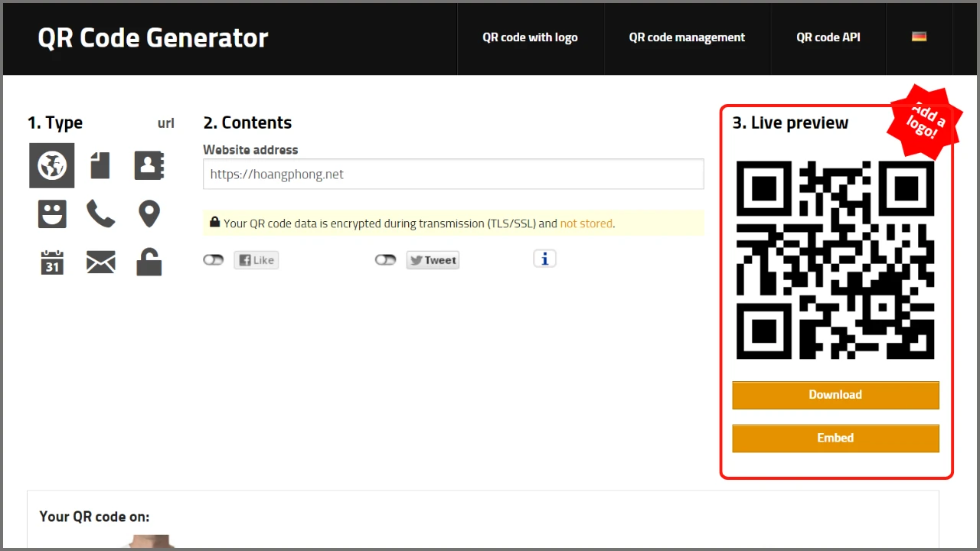Open 'QR code API' menu
Image resolution: width=980 pixels, height=551 pixels.
(828, 37)
